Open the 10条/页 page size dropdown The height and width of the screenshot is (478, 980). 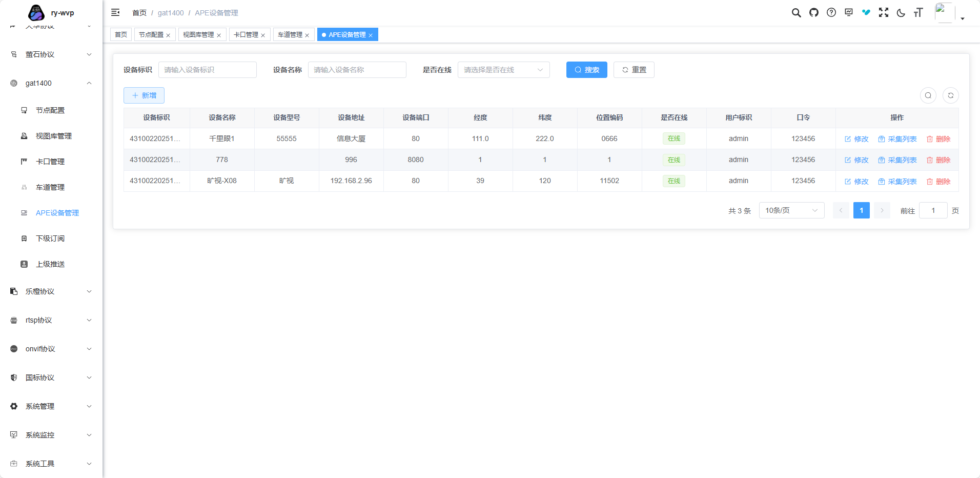[x=791, y=210]
